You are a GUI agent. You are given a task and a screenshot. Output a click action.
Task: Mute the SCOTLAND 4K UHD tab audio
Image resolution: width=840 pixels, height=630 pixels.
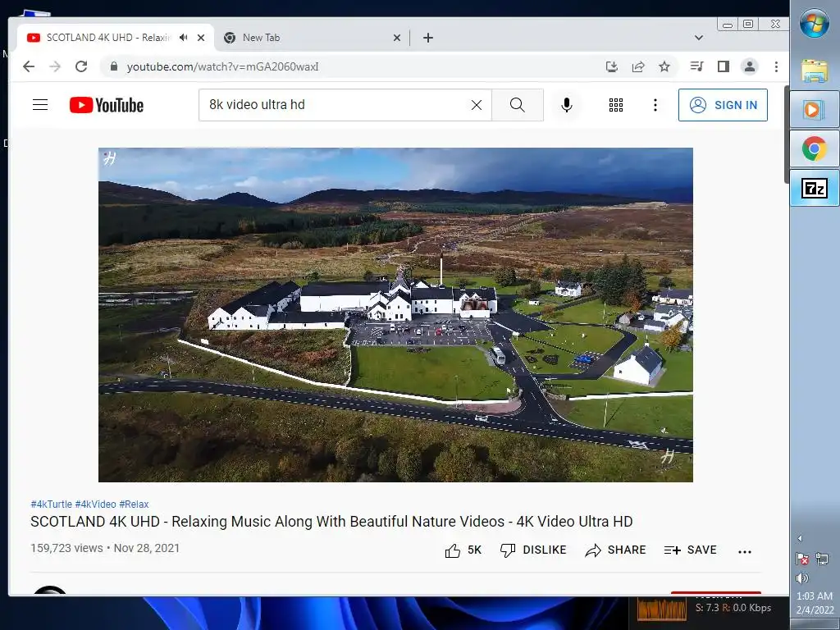(x=184, y=38)
